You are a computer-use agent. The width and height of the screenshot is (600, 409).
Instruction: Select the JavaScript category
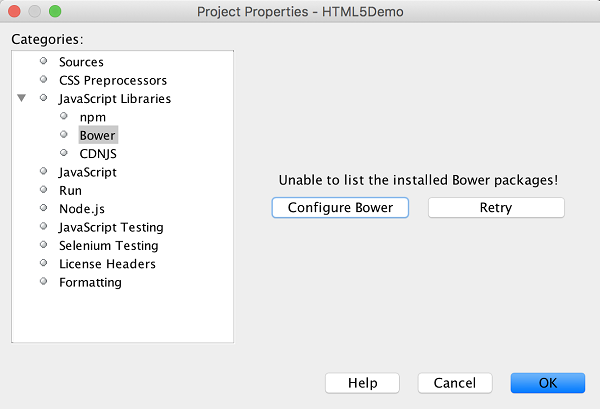pyautogui.click(x=87, y=172)
